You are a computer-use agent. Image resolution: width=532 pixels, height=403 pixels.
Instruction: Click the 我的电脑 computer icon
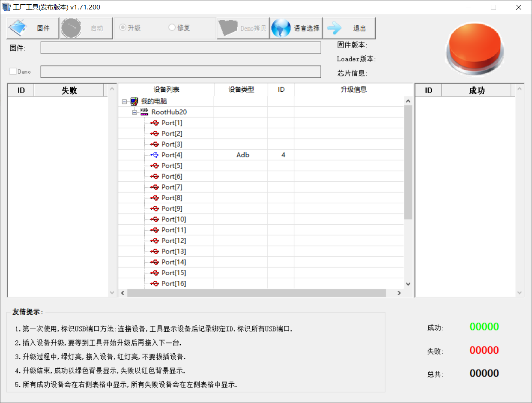pyautogui.click(x=134, y=102)
